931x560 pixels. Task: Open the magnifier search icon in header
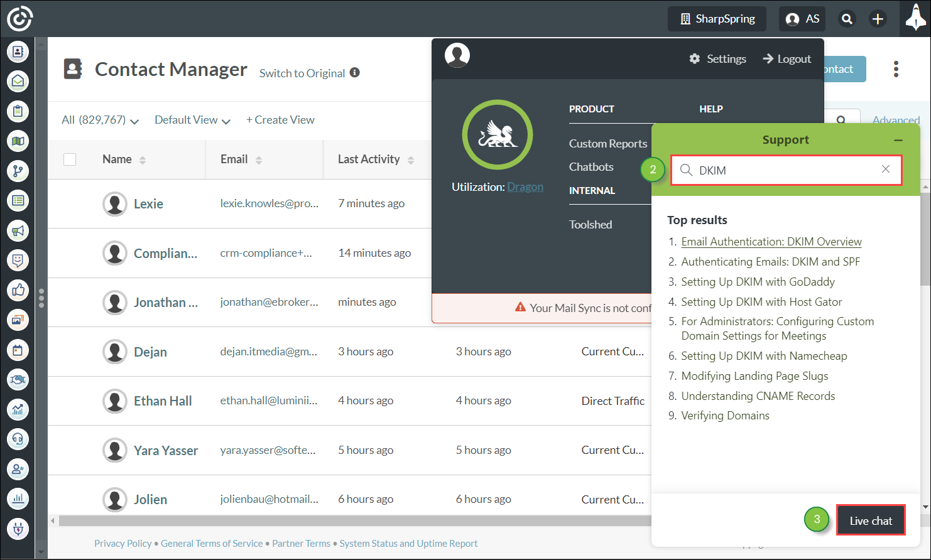coord(847,19)
